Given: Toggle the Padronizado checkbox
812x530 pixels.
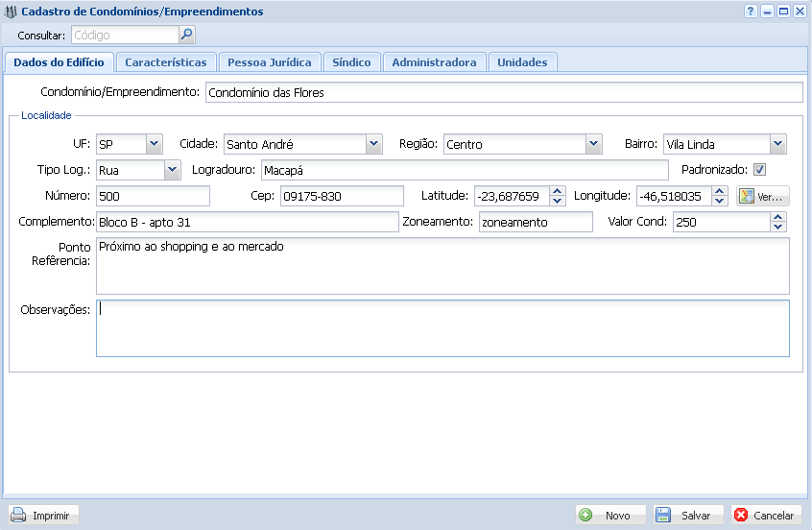Looking at the screenshot, I should tap(759, 170).
